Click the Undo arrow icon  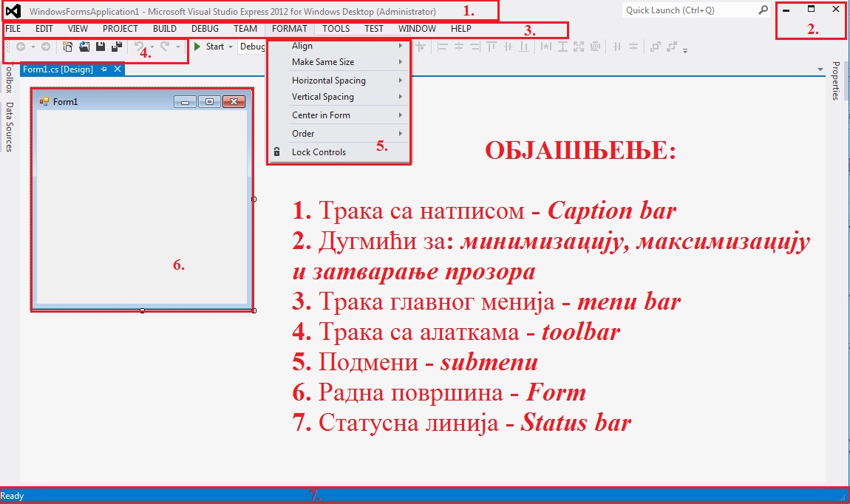point(139,47)
